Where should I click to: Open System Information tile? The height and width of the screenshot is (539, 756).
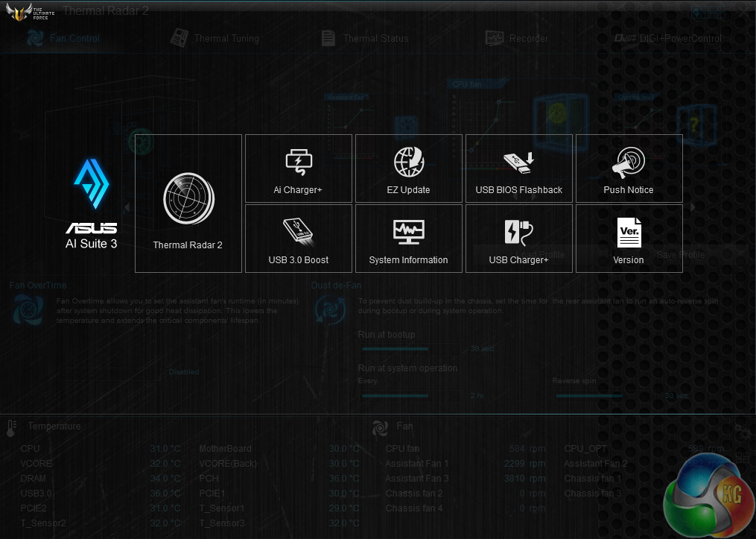(408, 239)
